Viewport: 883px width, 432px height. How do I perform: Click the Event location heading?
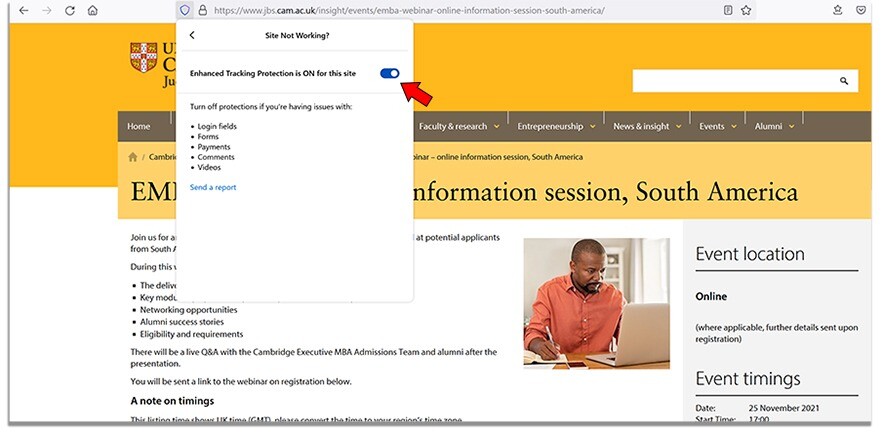pos(750,253)
